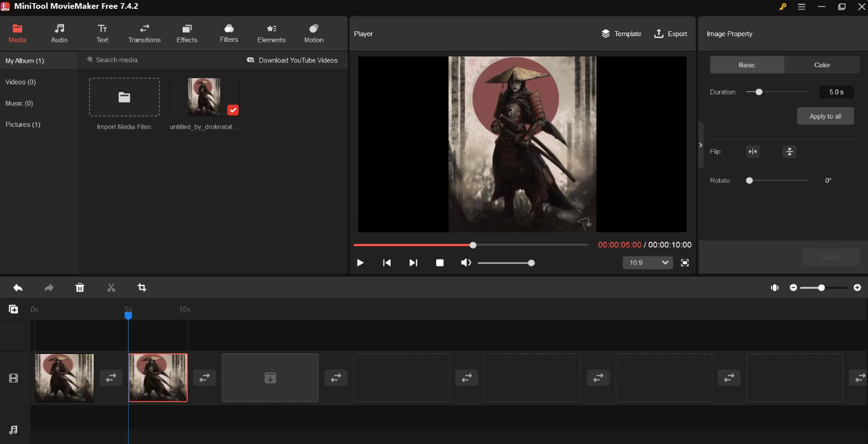Click the Split (scissors) tool
The image size is (868, 444).
point(111,287)
